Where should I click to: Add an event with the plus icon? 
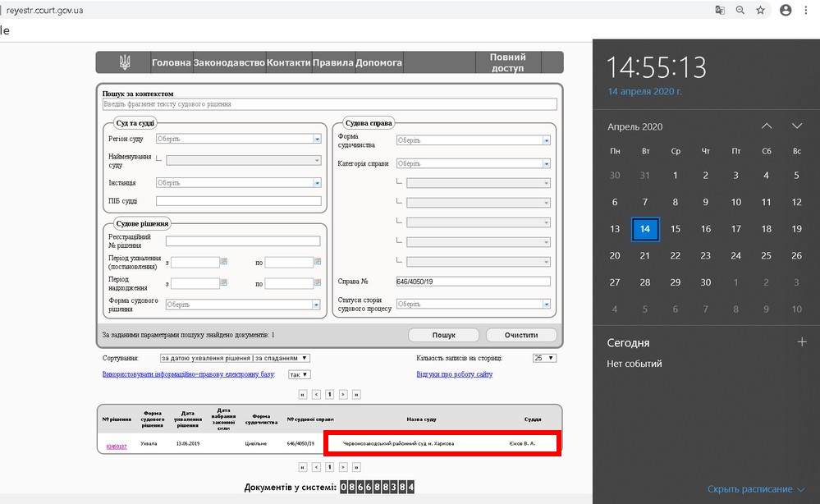[802, 342]
